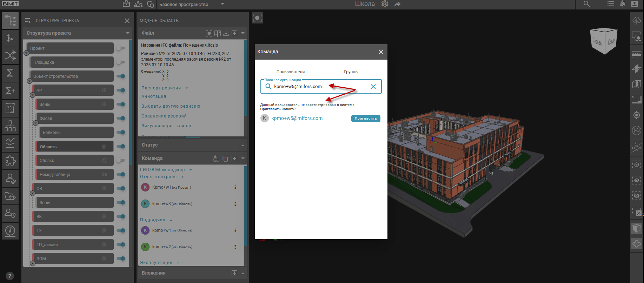Click the search magnifier in top bar
This screenshot has width=644, height=283.
(586, 4)
